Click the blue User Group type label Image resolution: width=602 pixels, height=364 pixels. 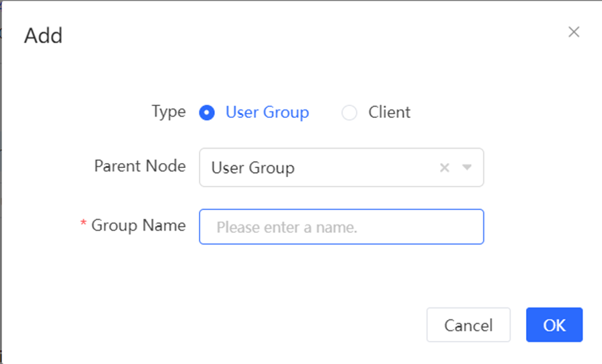click(267, 112)
